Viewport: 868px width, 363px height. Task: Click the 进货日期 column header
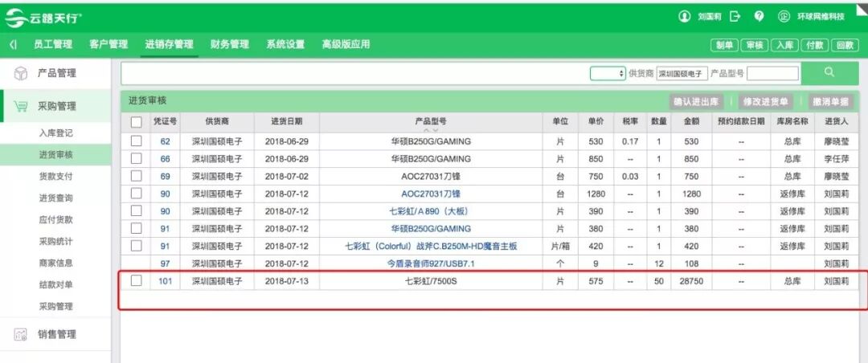click(x=287, y=121)
